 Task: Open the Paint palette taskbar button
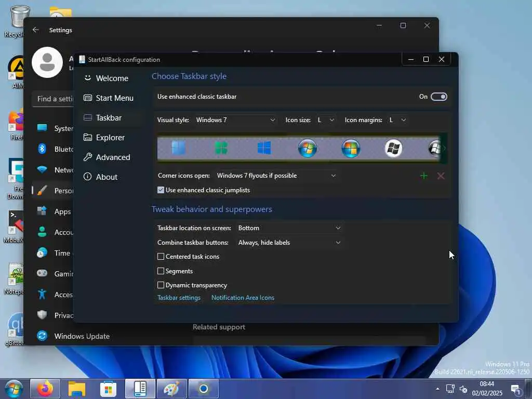click(171, 389)
